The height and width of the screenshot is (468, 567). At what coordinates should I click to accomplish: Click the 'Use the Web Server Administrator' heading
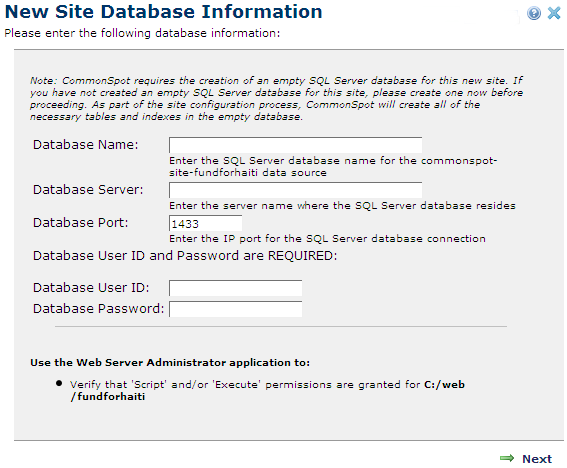(x=170, y=362)
